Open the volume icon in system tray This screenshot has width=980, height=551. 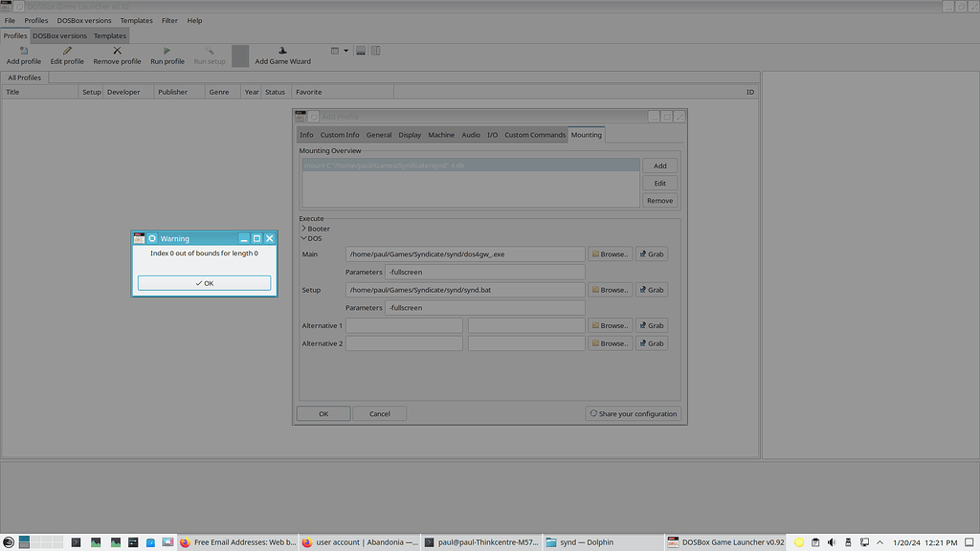pos(831,541)
